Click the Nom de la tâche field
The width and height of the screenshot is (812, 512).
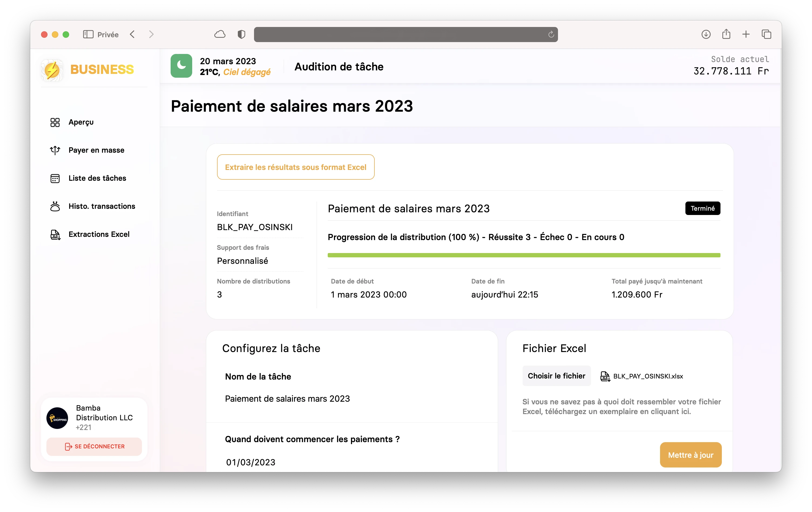click(x=352, y=399)
